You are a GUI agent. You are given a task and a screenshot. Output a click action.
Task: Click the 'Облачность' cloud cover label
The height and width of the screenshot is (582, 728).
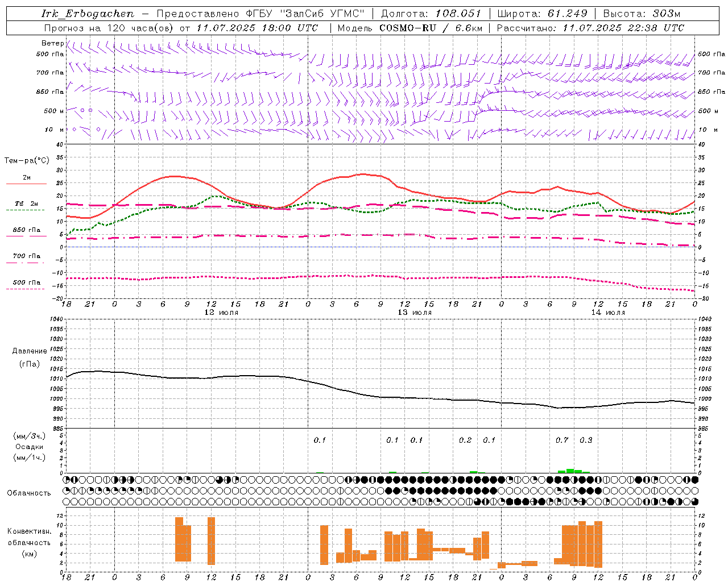(29, 493)
